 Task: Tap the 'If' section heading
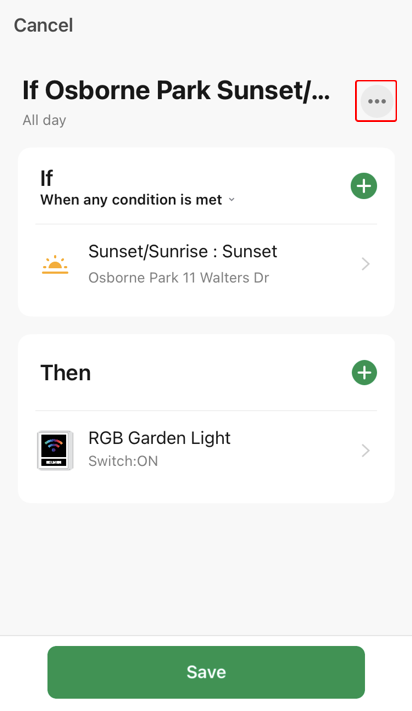tap(47, 178)
